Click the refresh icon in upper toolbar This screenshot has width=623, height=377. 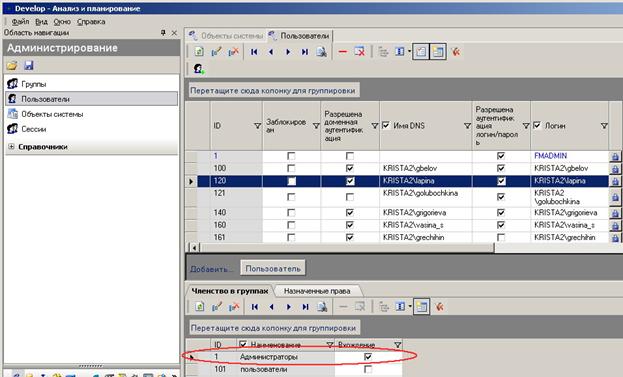pyautogui.click(x=199, y=52)
